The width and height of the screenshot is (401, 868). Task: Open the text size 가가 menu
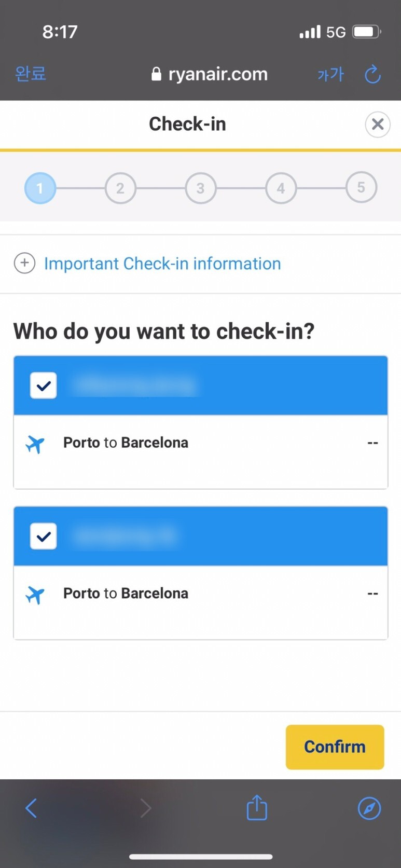pos(330,75)
